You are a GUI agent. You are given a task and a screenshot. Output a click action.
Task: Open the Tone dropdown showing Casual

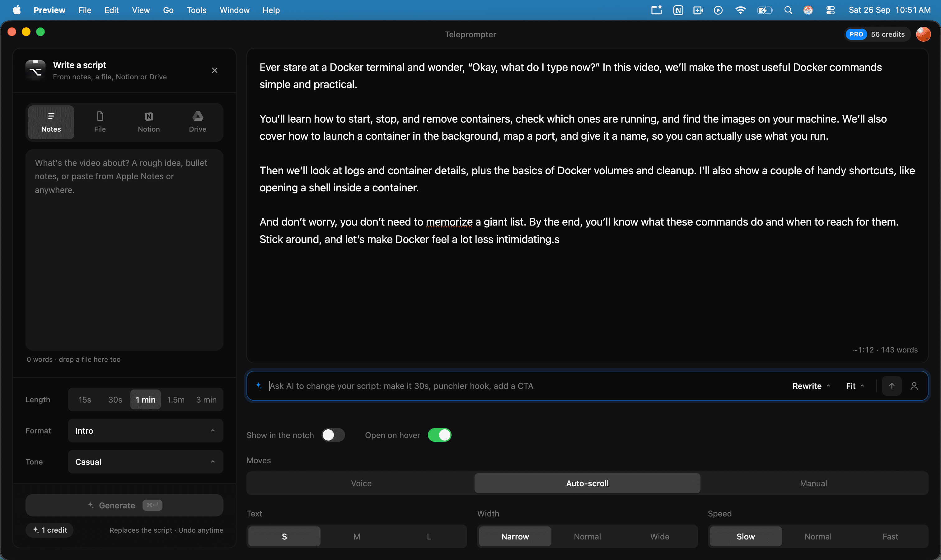(145, 461)
